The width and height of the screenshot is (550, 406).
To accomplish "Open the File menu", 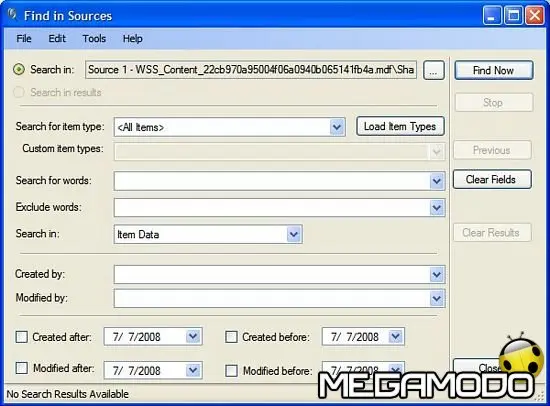I will (24, 38).
